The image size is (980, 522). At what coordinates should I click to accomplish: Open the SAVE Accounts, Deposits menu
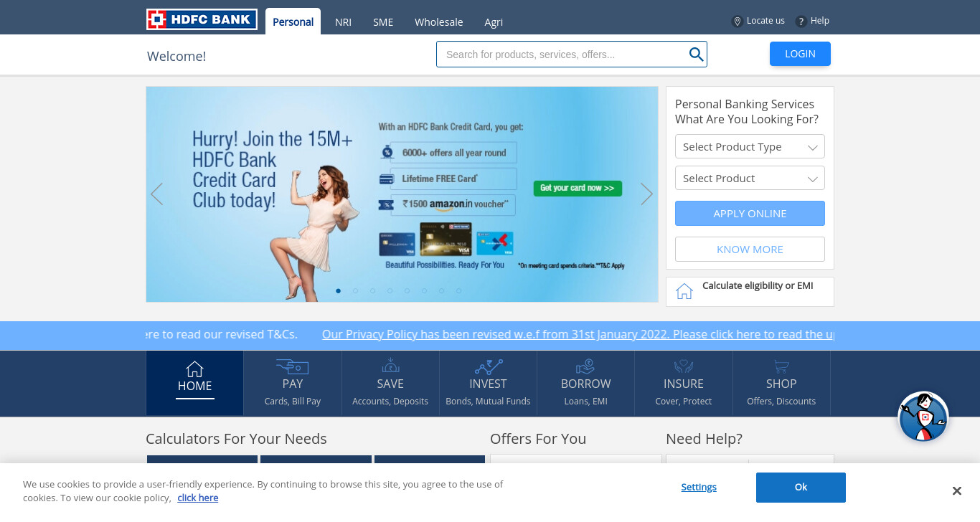click(390, 383)
